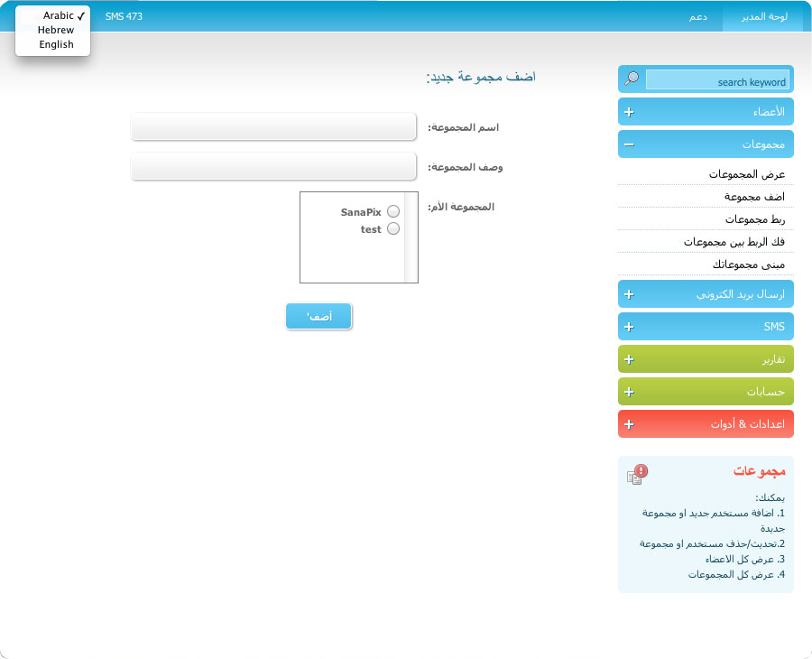Screen dimensions: 812x659
Task: Click the plus icon on SMS section
Action: [629, 327]
